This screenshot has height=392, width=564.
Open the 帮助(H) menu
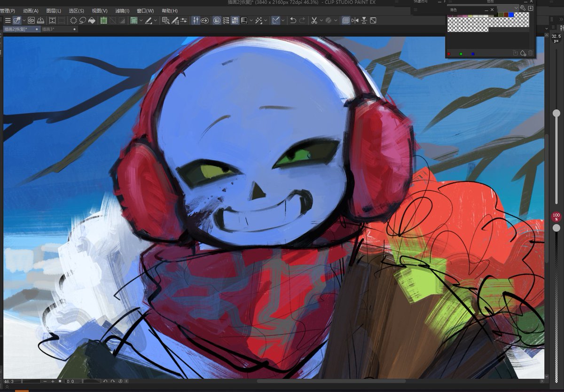170,10
